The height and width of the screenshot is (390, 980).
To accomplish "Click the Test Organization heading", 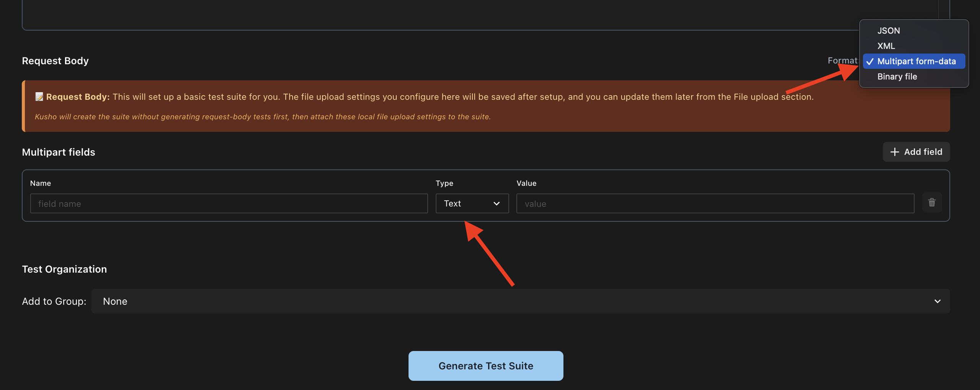I will coord(65,269).
